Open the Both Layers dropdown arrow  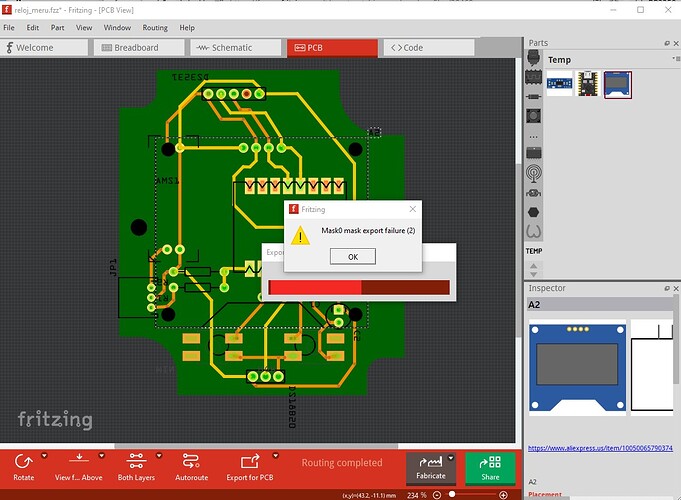coord(159,456)
